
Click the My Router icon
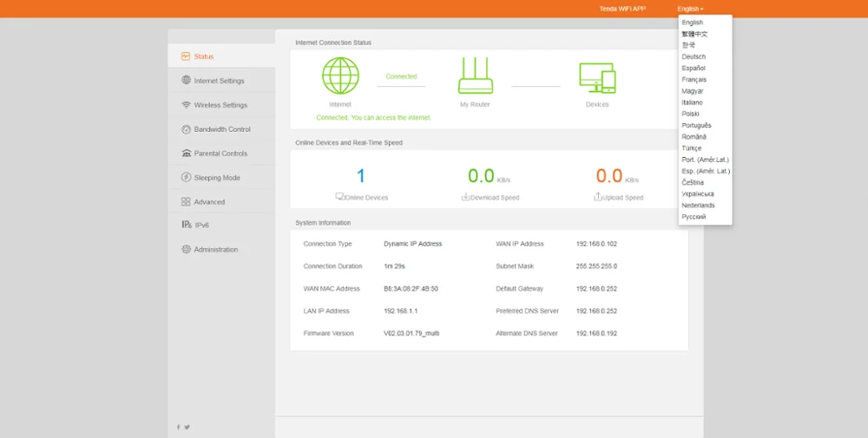(x=475, y=75)
